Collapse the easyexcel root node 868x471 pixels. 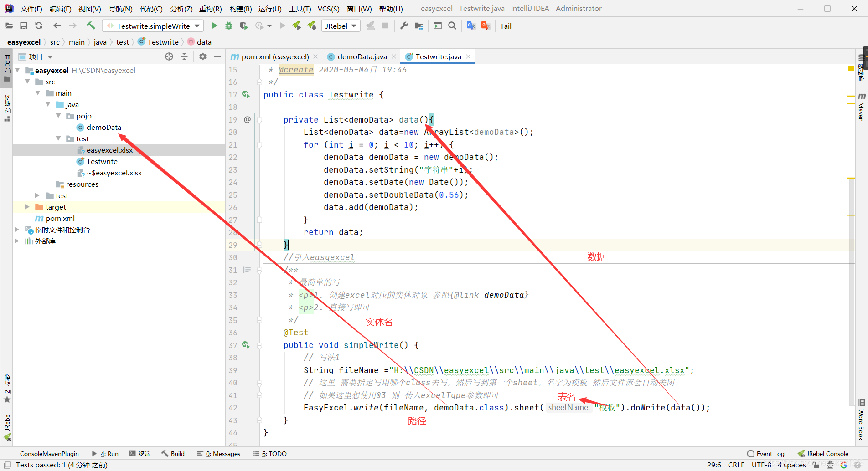tap(17, 70)
